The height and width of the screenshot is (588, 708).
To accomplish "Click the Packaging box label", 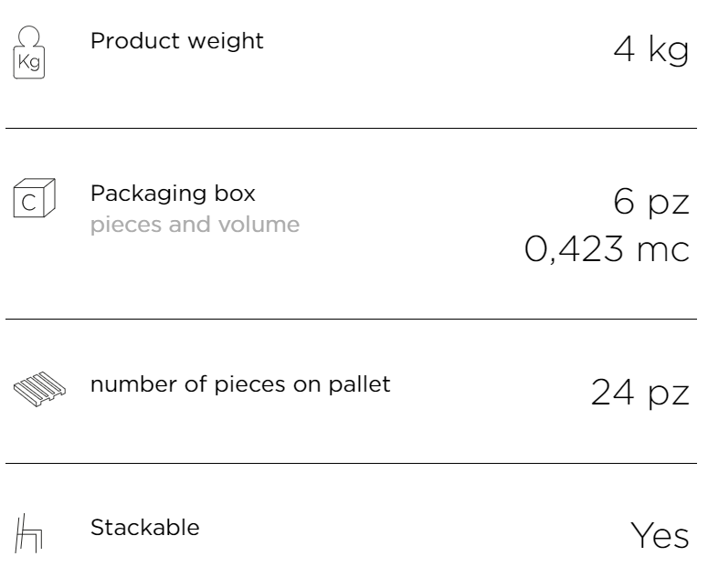I will point(173,194).
